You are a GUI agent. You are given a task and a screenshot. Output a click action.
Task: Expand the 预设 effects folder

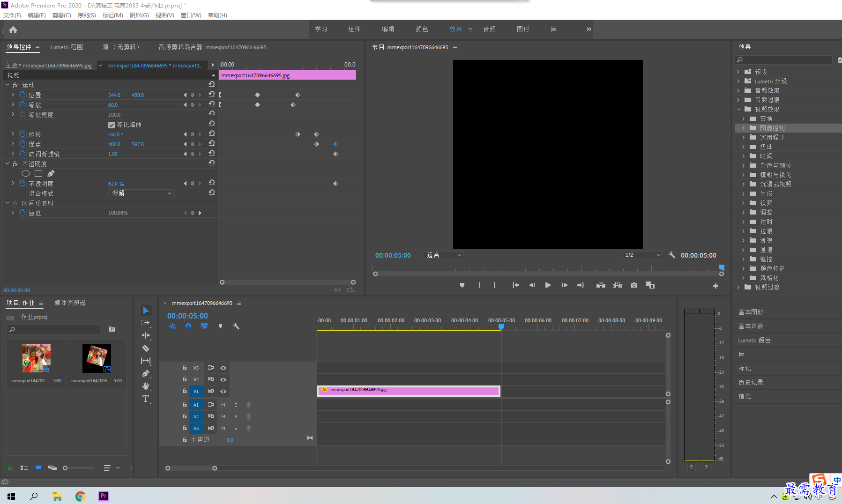click(x=738, y=72)
